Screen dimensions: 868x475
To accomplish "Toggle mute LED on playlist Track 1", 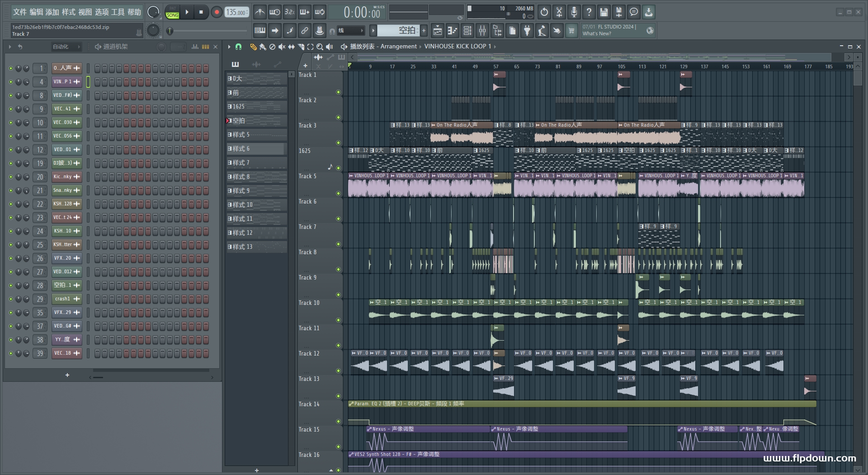I will [338, 92].
